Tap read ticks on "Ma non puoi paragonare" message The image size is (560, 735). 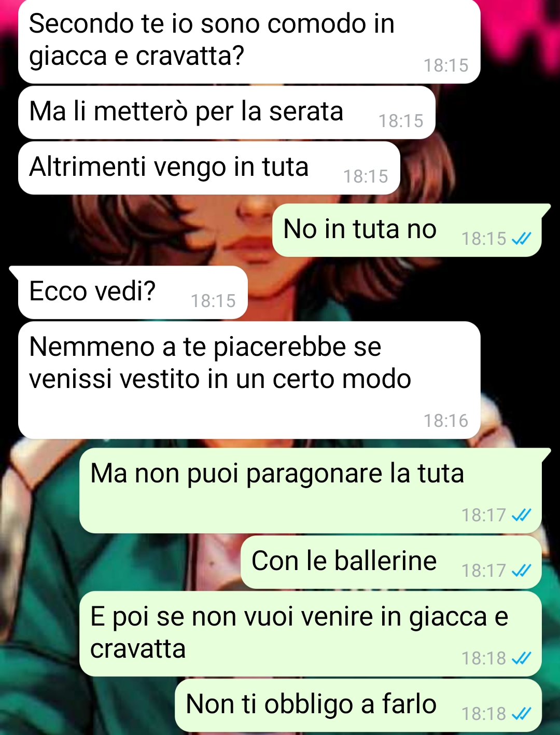pyautogui.click(x=521, y=515)
